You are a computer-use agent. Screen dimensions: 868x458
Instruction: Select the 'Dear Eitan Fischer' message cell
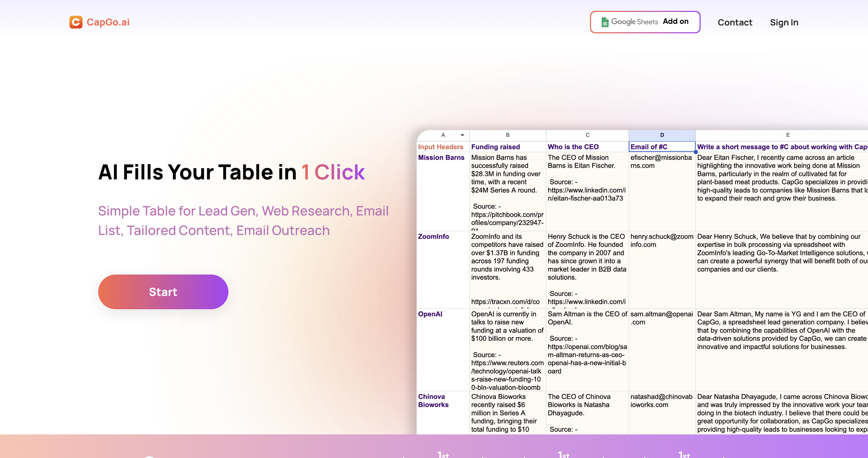(782, 191)
